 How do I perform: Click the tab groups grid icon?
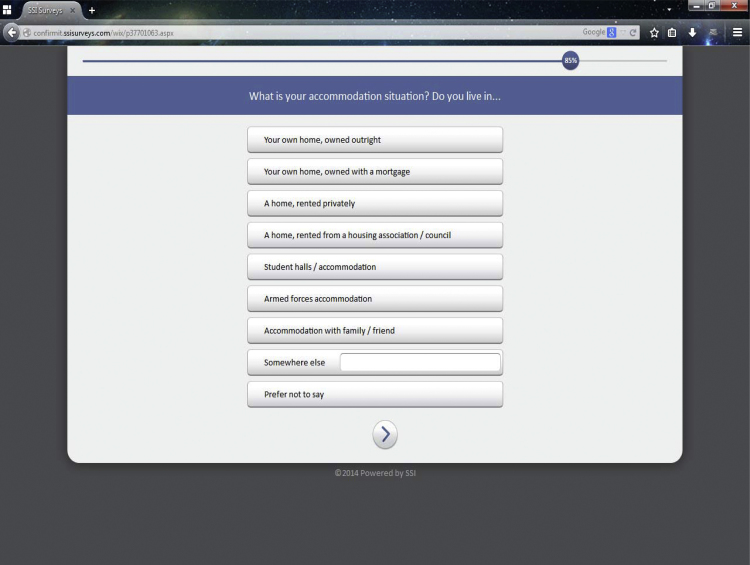7,10
